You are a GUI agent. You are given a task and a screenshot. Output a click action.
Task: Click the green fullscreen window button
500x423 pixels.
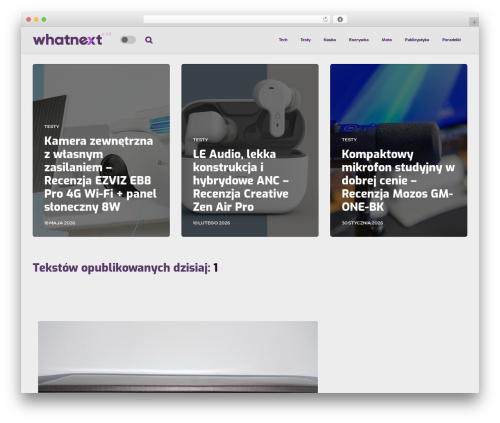coord(44,20)
